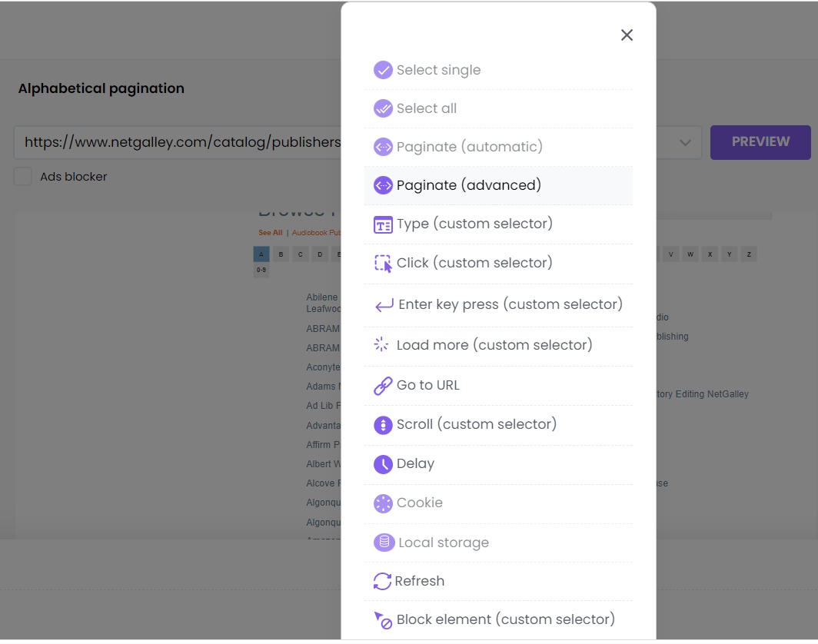Screen dimensions: 818x644
Task: Click the Go to URL chain-link icon
Action: pos(383,384)
